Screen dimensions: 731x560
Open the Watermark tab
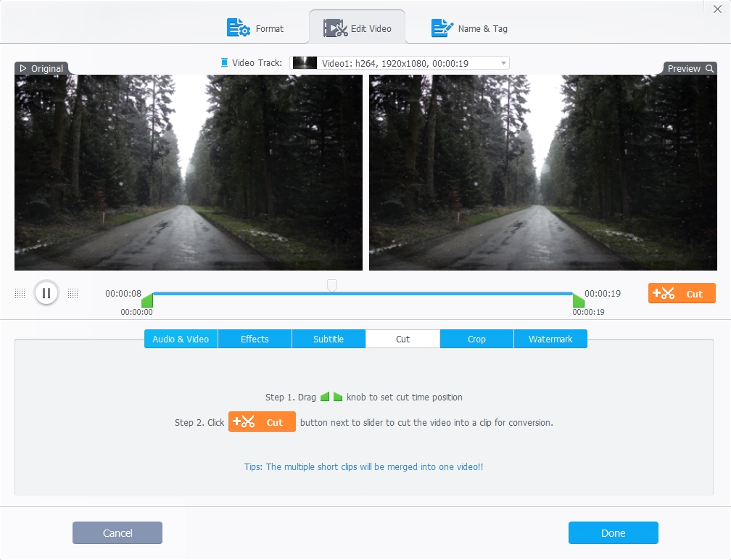[550, 339]
